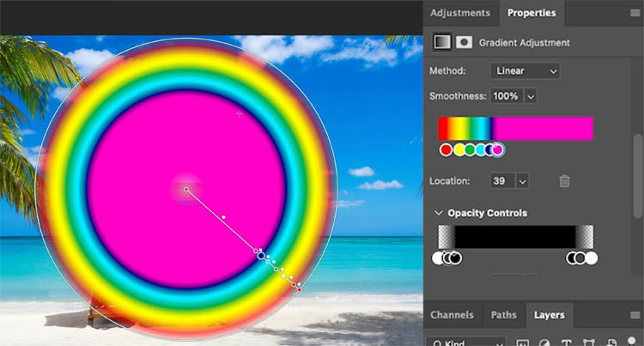Open the Method dropdown set to Linear
This screenshot has width=644, height=346.
click(526, 71)
